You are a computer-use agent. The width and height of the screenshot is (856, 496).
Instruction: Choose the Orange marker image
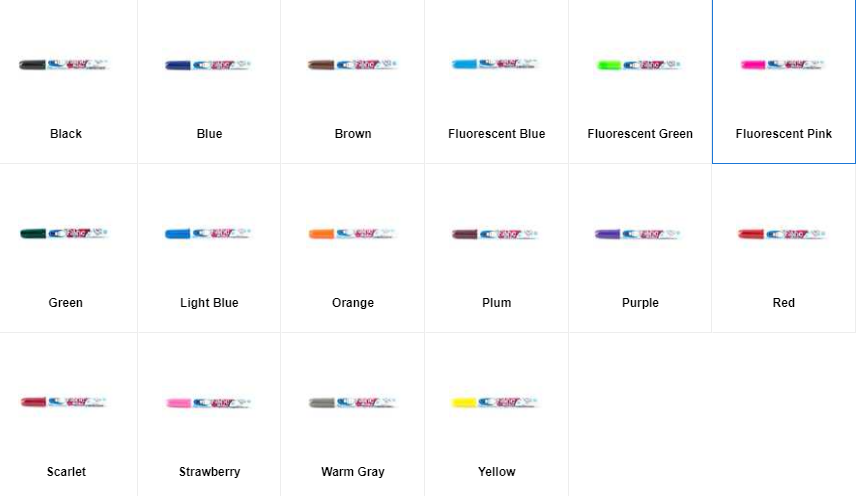pyautogui.click(x=353, y=234)
